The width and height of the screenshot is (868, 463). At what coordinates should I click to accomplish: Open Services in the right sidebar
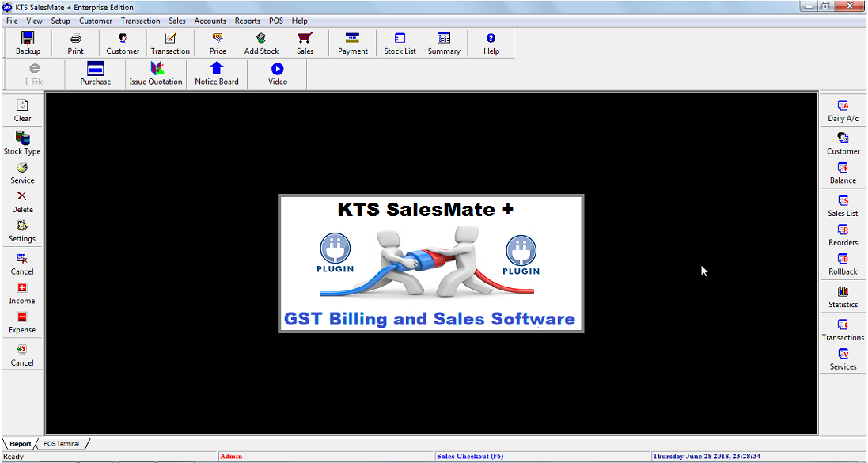pos(843,359)
